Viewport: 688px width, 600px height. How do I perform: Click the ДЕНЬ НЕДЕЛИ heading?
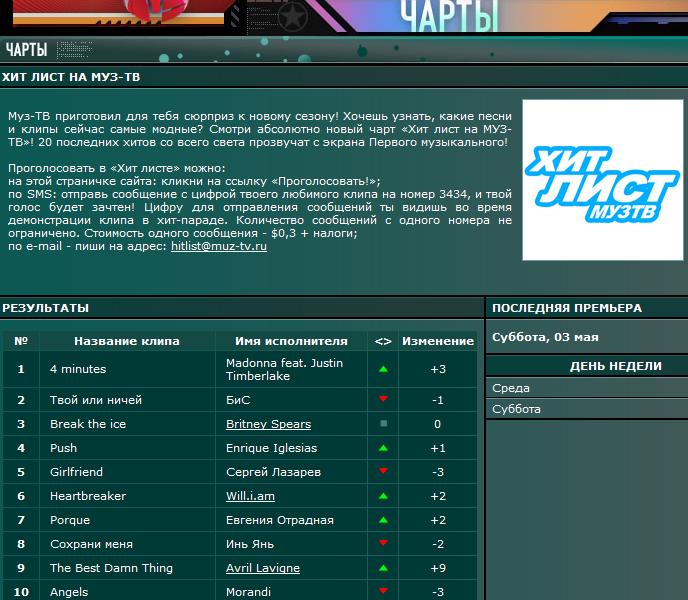616,366
